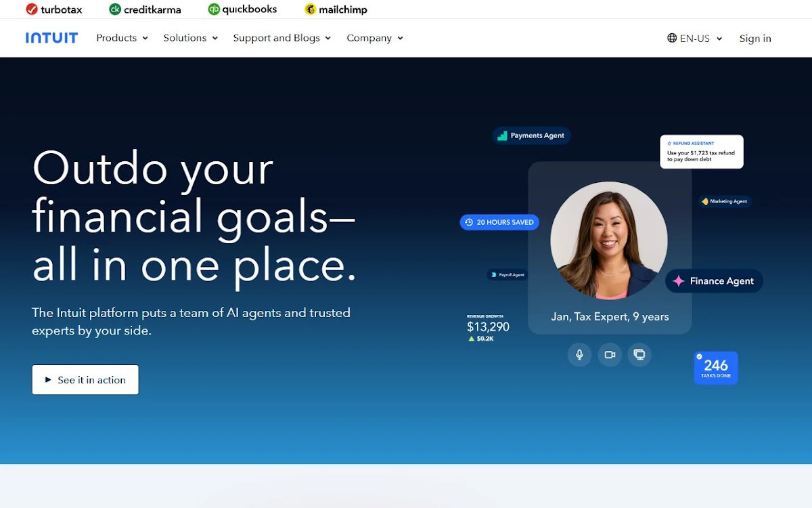The height and width of the screenshot is (508, 812).
Task: Open the QuickBooks brand link
Action: (x=242, y=9)
